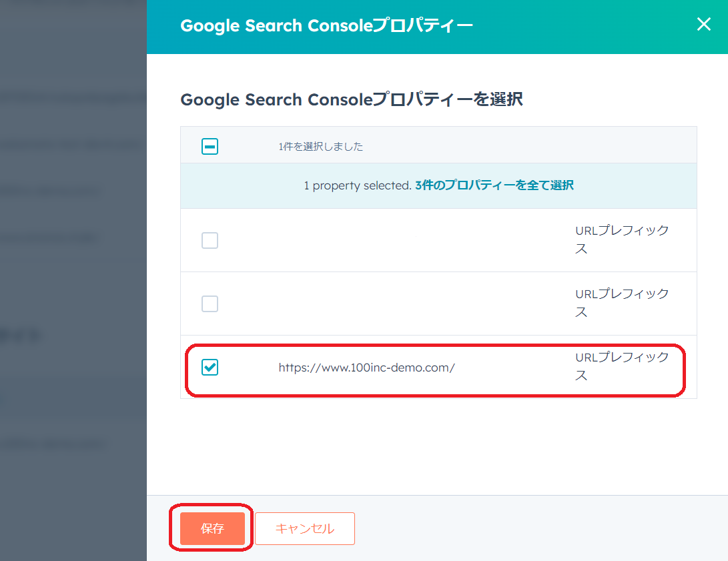Click the Google Search Consoleプロパティーを選択 heading

pos(352,99)
